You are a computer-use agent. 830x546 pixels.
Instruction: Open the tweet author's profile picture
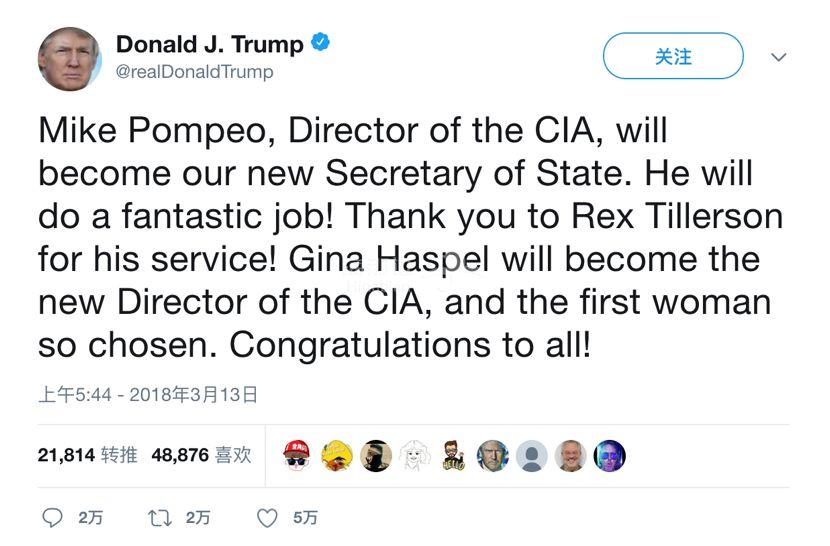(x=70, y=58)
